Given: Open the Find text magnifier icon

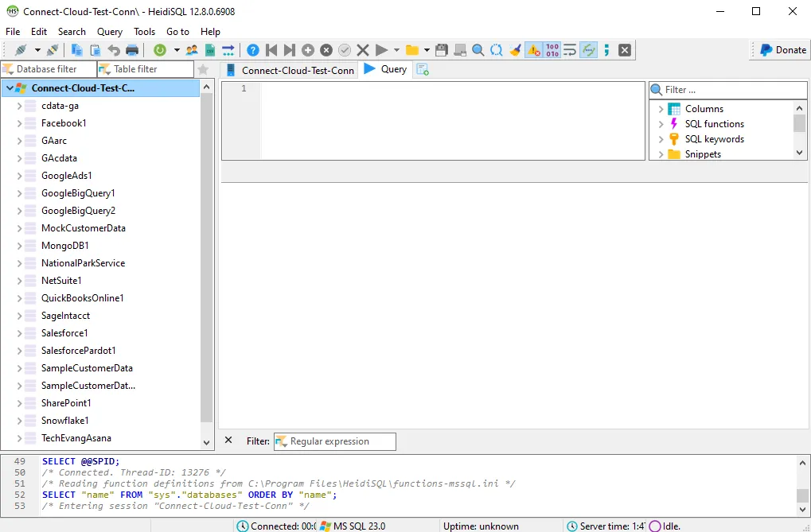Looking at the screenshot, I should pyautogui.click(x=478, y=49).
